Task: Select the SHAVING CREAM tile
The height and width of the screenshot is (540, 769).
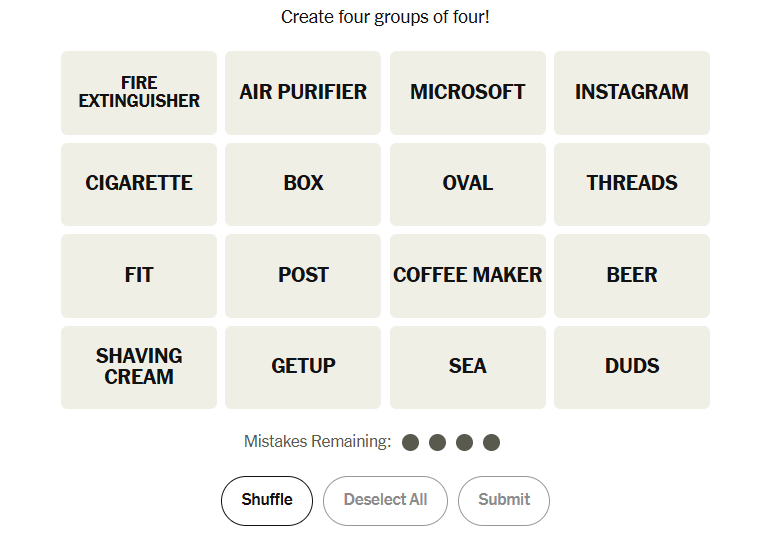Action: (x=139, y=367)
